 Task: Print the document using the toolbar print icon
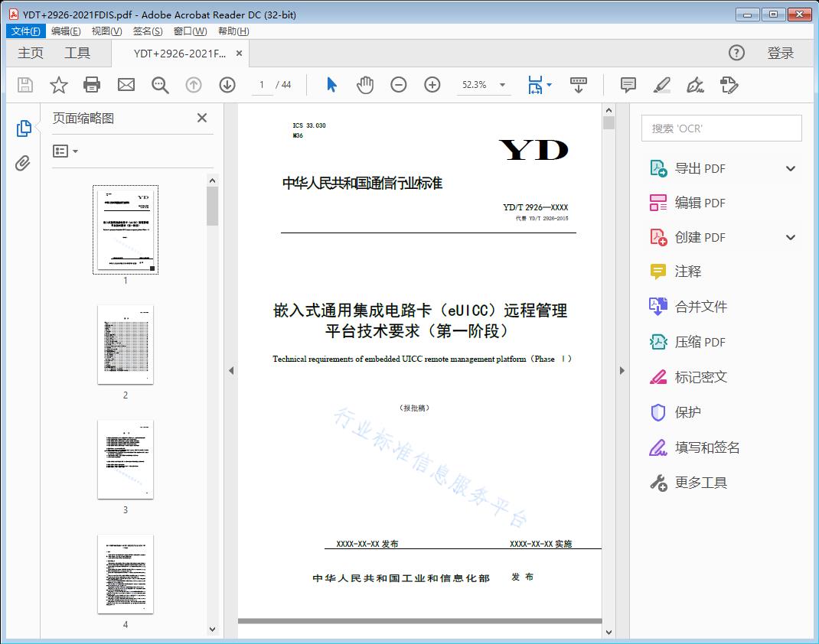[x=92, y=85]
